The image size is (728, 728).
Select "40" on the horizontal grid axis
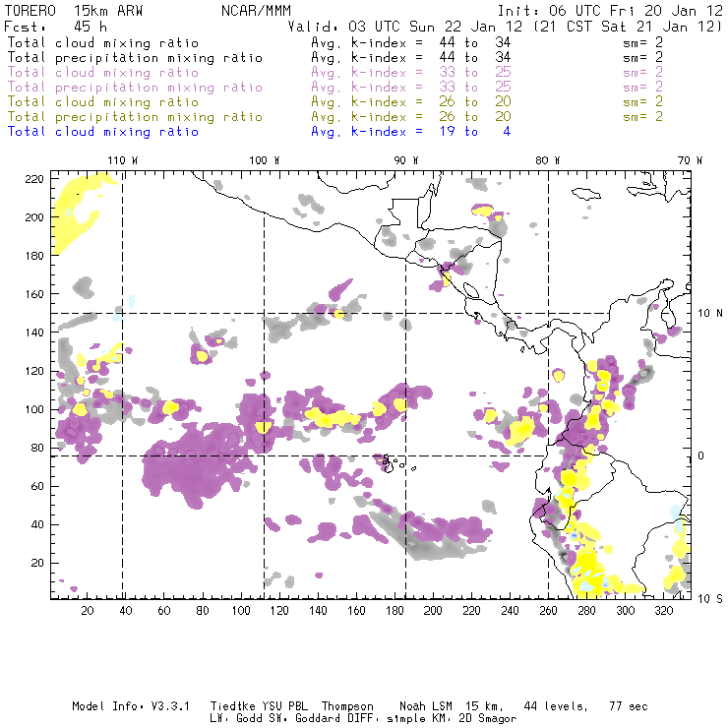pos(126,611)
